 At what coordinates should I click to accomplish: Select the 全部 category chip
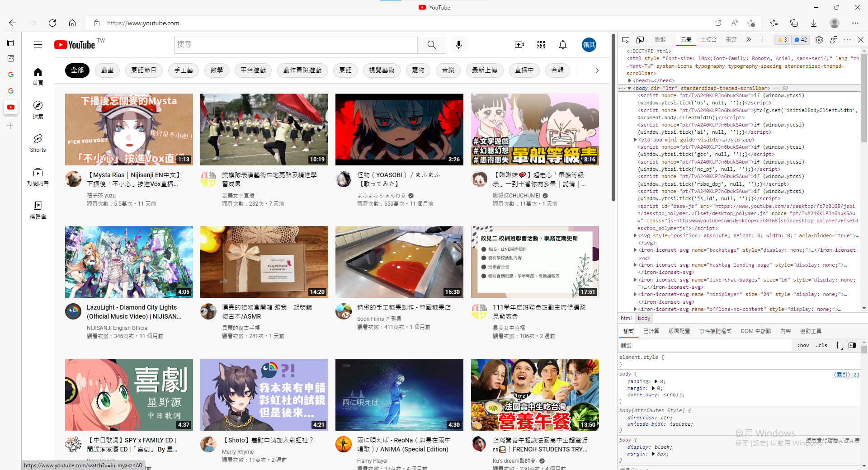[77, 70]
